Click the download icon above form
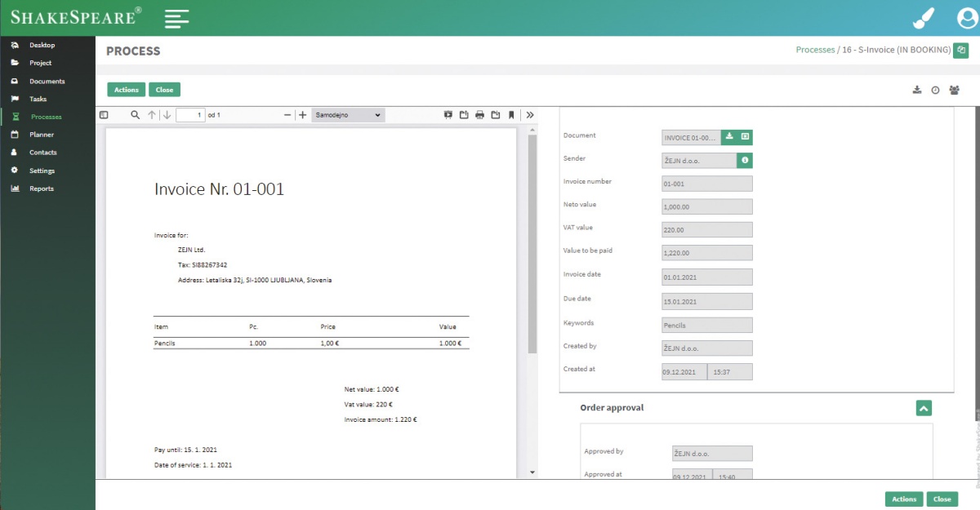980x510 pixels. 916,90
